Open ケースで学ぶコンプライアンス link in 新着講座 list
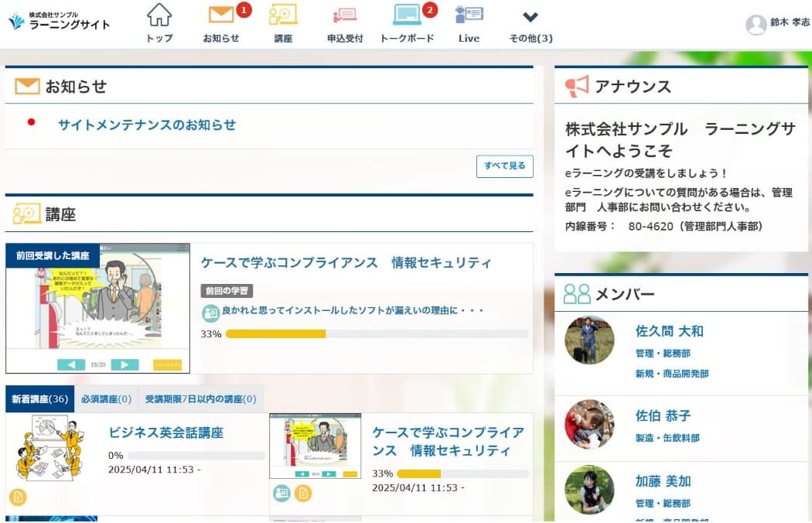 [x=449, y=442]
